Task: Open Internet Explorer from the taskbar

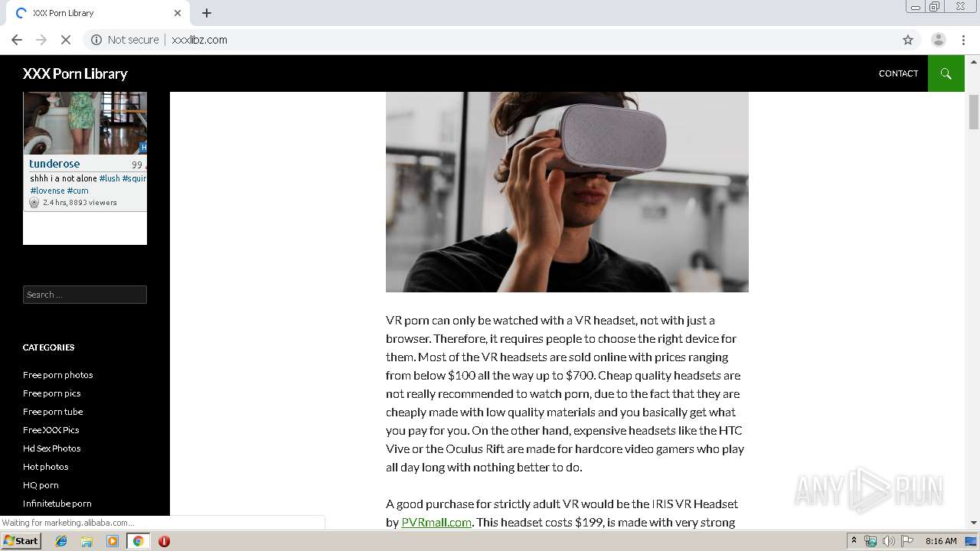Action: coord(61,541)
